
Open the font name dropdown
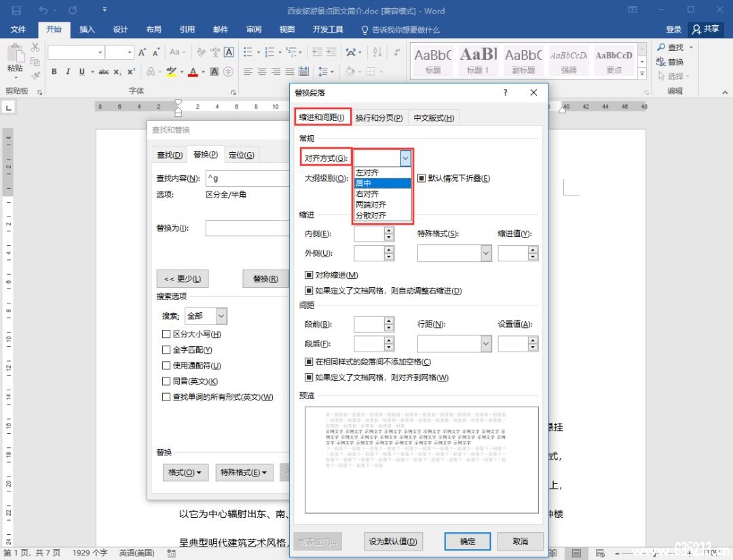pyautogui.click(x=100, y=52)
